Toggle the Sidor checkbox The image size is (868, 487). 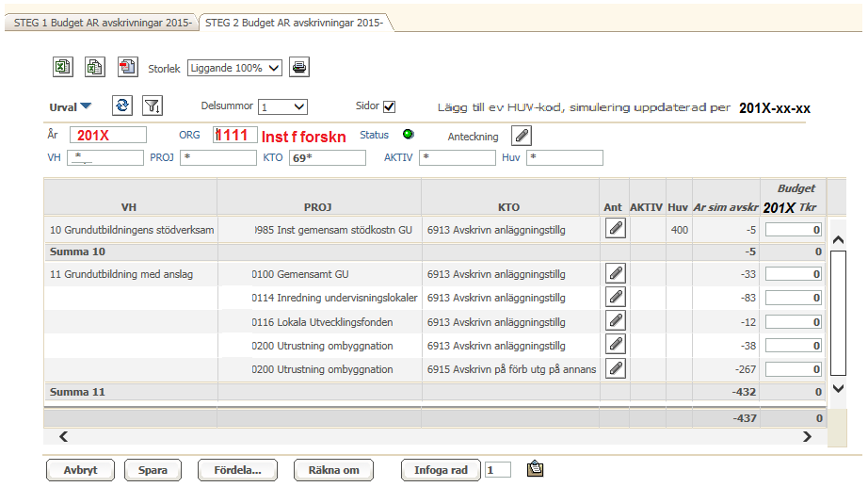389,106
